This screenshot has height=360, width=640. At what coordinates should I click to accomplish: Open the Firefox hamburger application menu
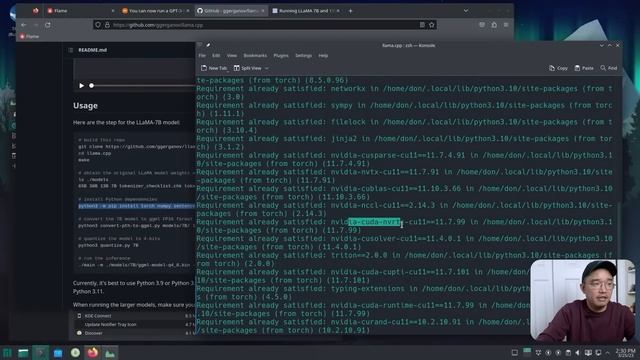click(506, 25)
